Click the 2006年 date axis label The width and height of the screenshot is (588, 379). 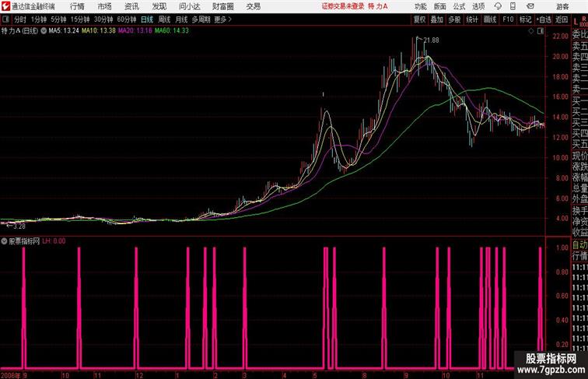point(10,375)
